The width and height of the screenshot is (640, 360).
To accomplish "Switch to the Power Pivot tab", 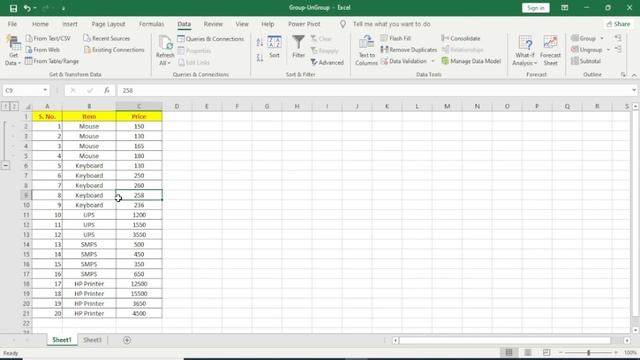I will [304, 24].
